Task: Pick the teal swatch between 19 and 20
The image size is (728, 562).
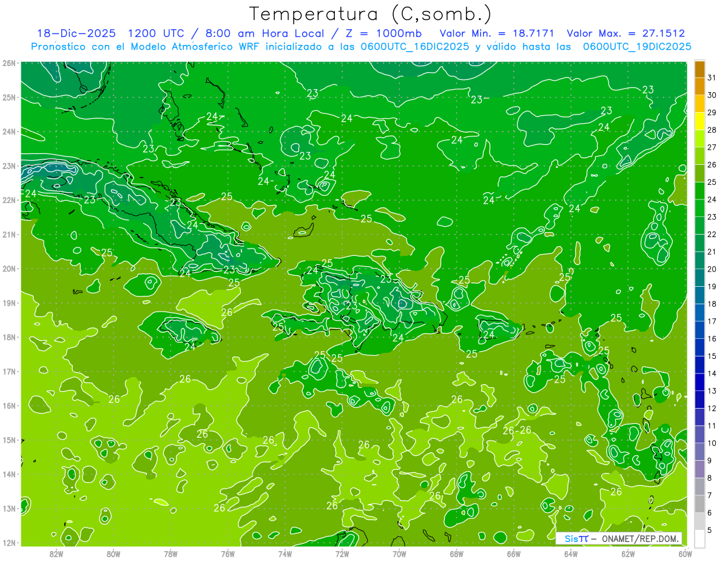Action: [700, 278]
